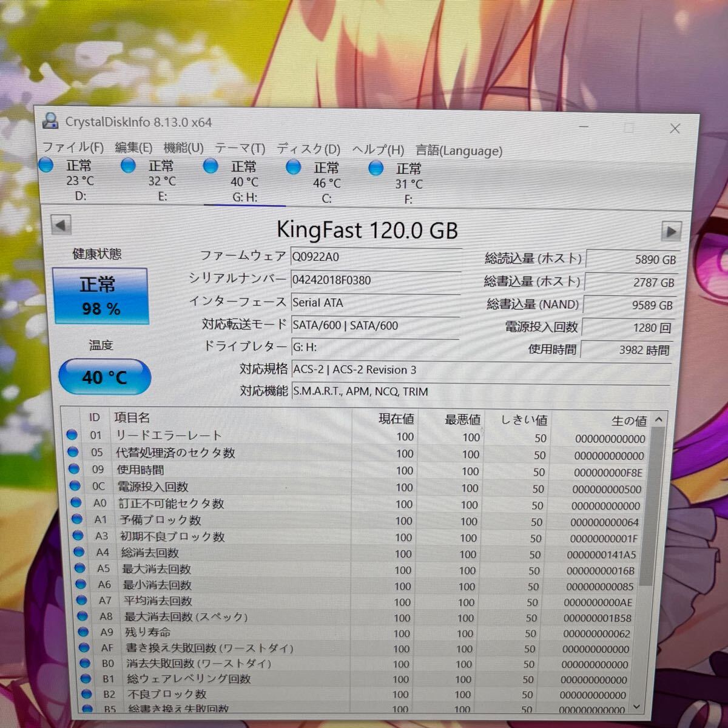Click status orb for row A9 残り寿命
Viewport: 728px width, 728px height.
83,632
